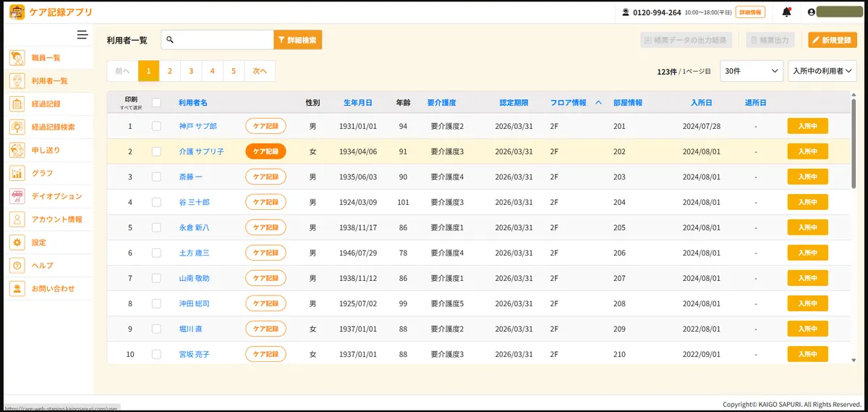Open notifications via the bell icon
This screenshot has width=868, height=412.
[x=786, y=12]
